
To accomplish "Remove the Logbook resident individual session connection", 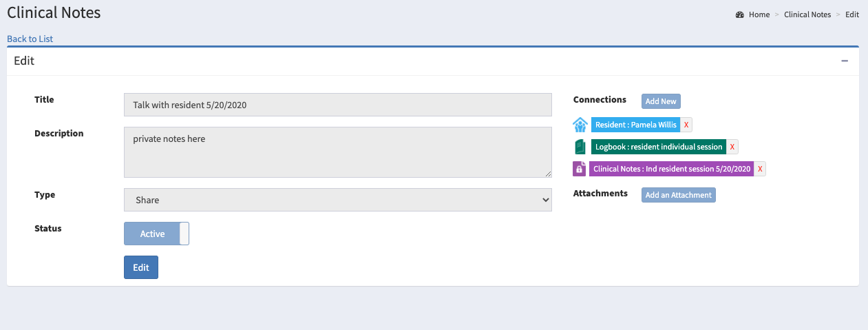I will click(732, 147).
